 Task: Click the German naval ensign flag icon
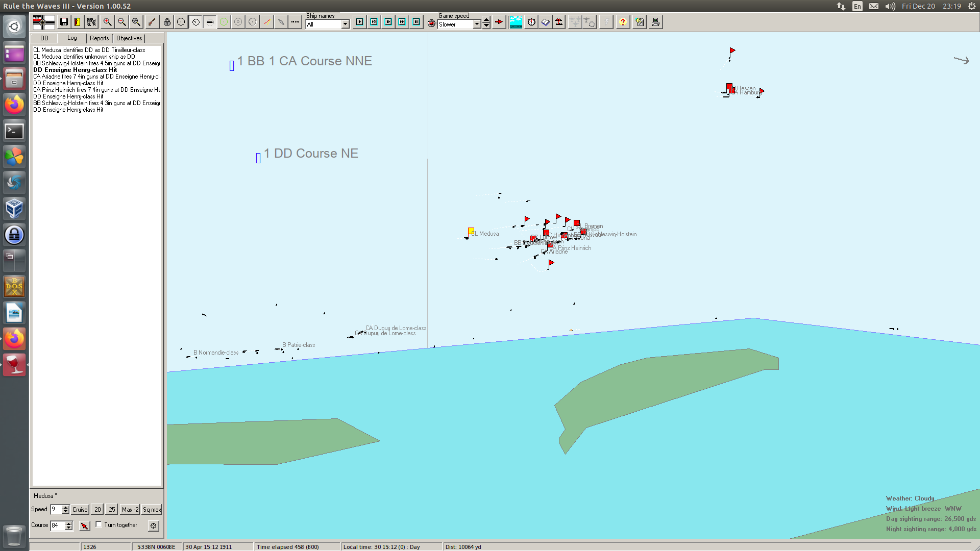(43, 22)
